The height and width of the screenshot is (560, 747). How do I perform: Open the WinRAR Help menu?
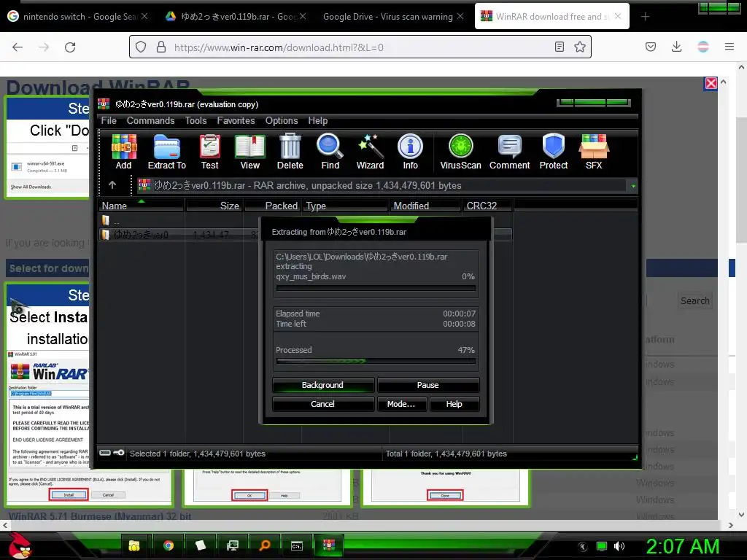point(318,120)
